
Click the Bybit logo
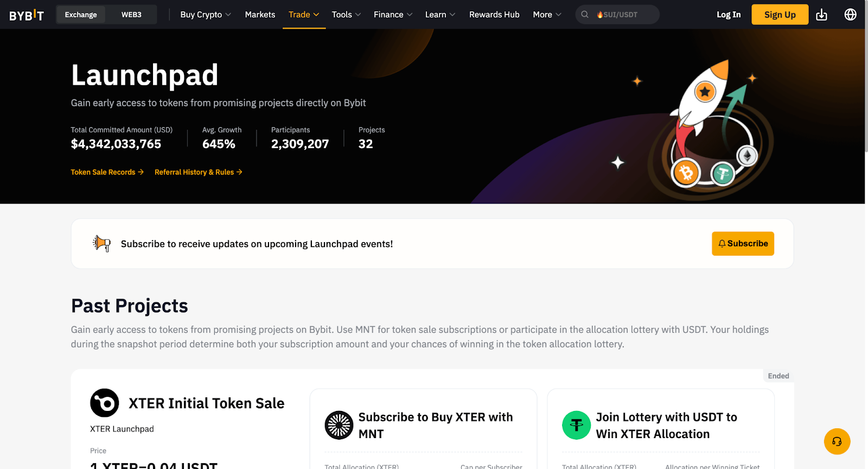coord(26,15)
